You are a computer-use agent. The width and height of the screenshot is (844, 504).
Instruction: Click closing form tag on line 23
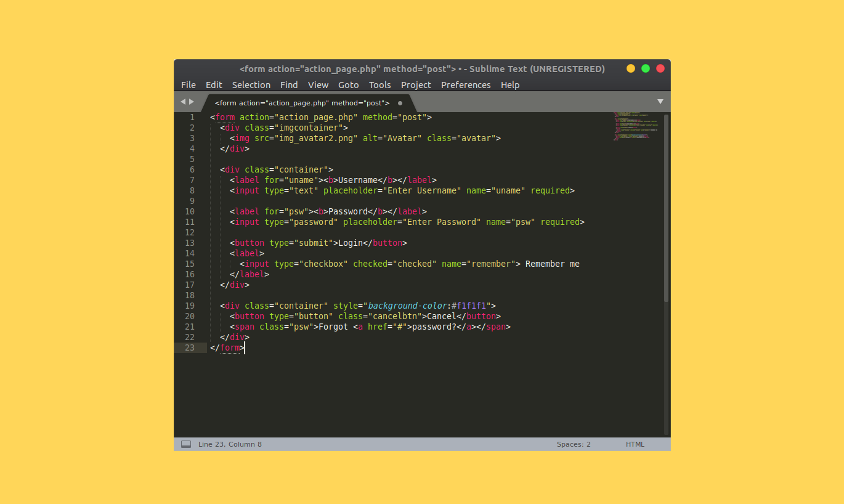pyautogui.click(x=227, y=348)
